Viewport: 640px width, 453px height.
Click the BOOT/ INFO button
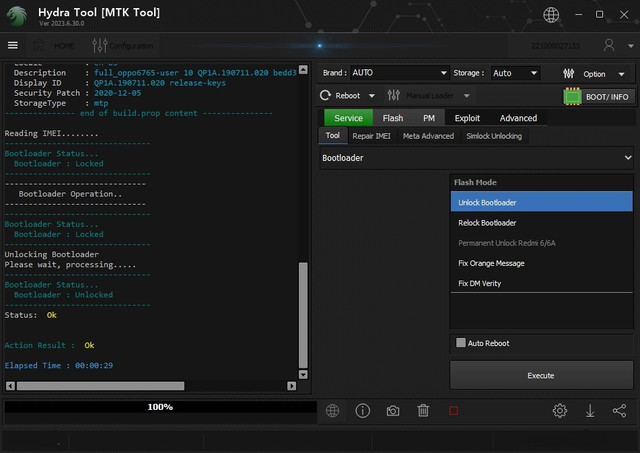[x=607, y=97]
